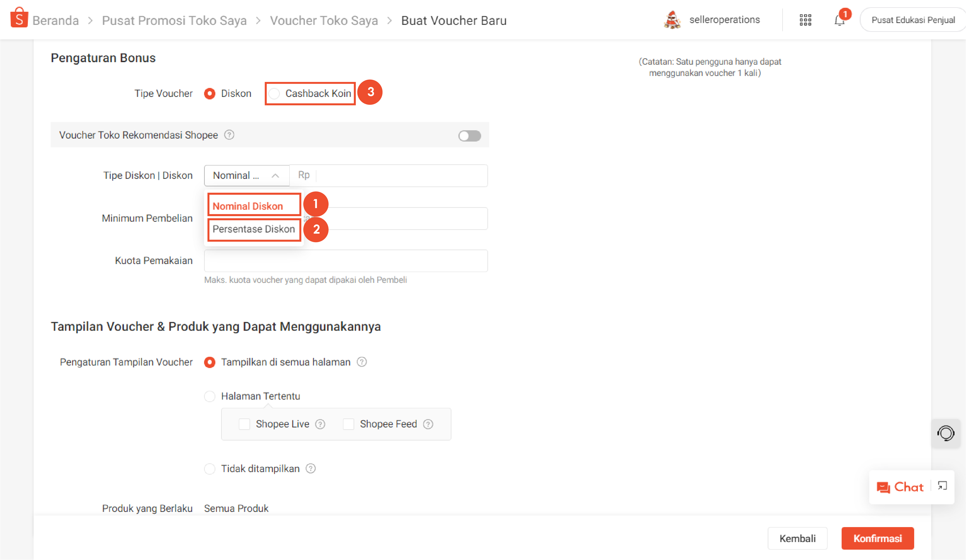Choose the Halaman Tertentu radio button

click(210, 396)
